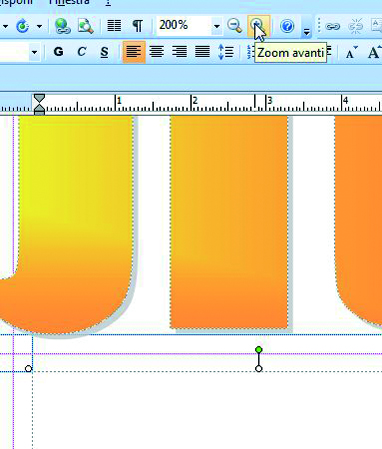Select the align left button

(x=134, y=52)
